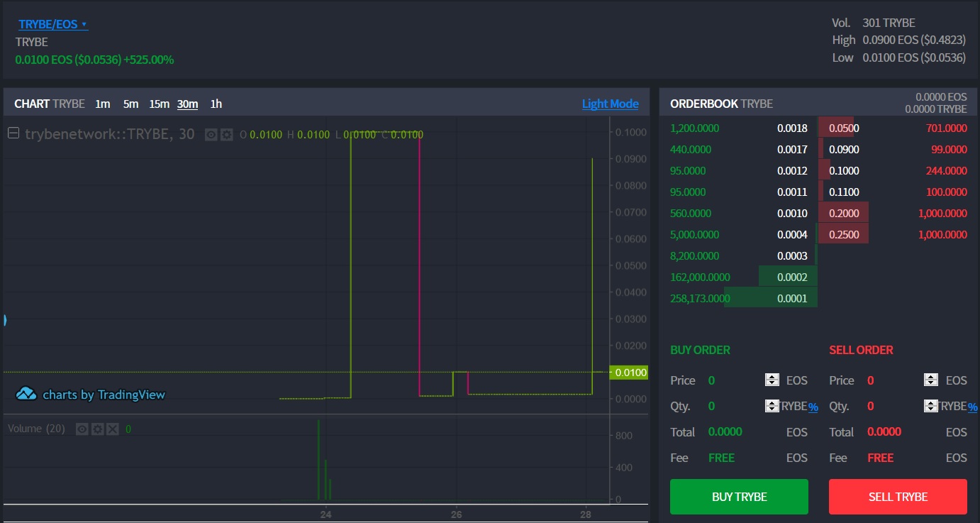Click the Sell Order percent link
Image resolution: width=980 pixels, height=523 pixels.
click(973, 407)
